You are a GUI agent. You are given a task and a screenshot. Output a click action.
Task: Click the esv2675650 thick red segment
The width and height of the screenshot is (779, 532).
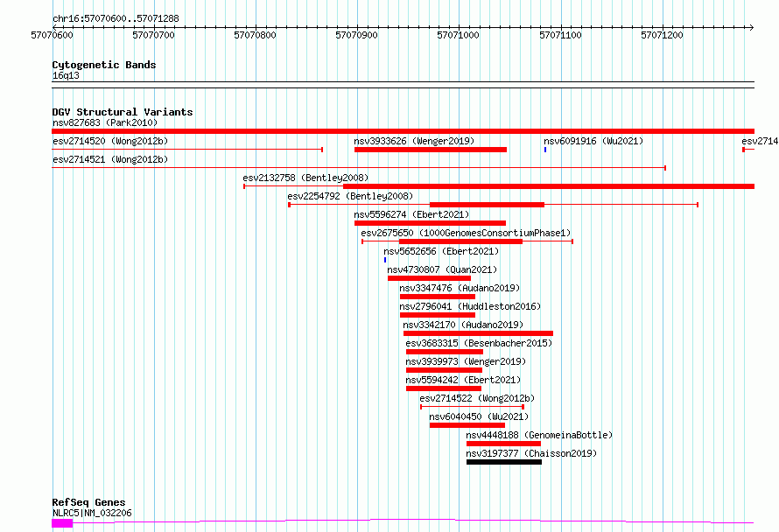(460, 241)
